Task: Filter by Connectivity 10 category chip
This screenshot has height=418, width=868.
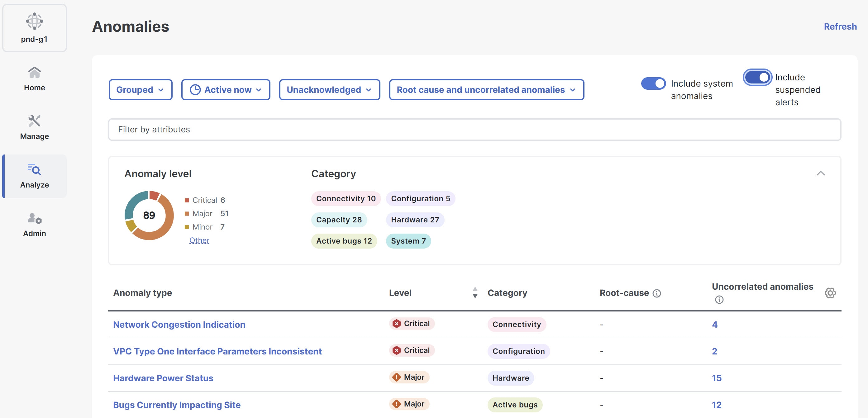Action: pyautogui.click(x=346, y=199)
